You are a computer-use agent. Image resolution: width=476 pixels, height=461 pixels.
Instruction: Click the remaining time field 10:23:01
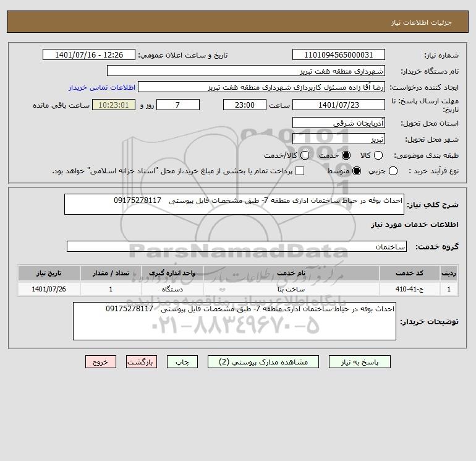point(114,105)
